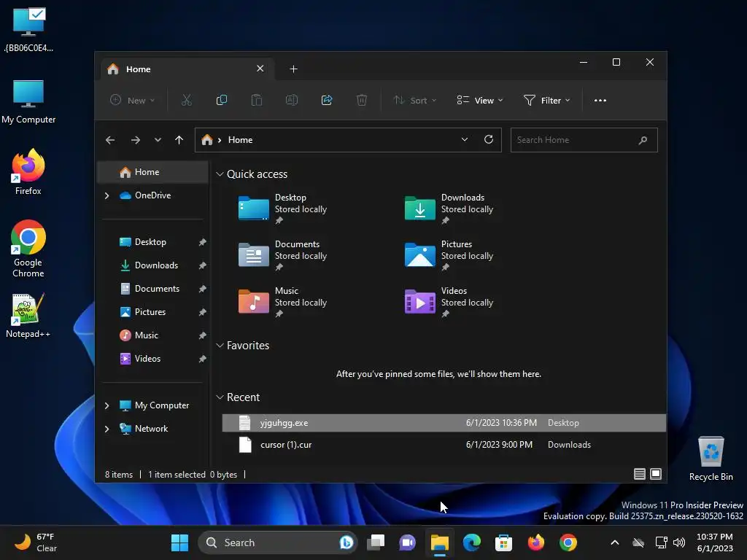
Task: Expand Network in navigation pane
Action: 107,429
